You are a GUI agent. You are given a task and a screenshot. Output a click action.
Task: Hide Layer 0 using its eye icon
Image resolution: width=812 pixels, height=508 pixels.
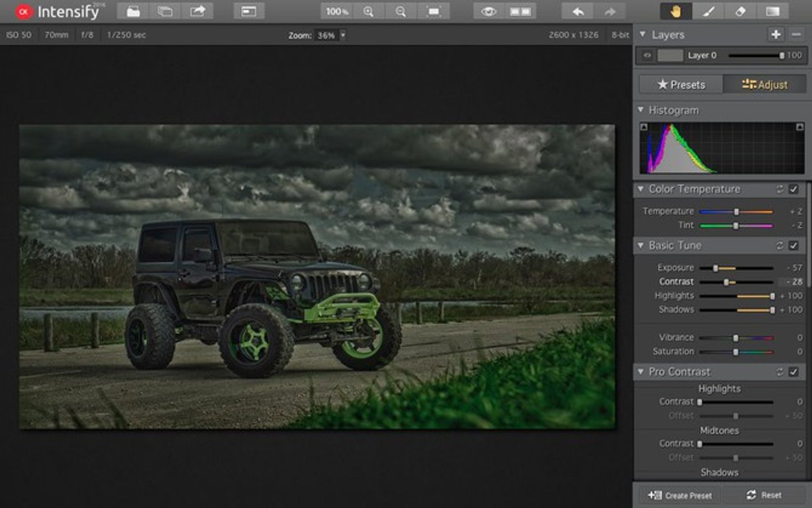(x=647, y=56)
